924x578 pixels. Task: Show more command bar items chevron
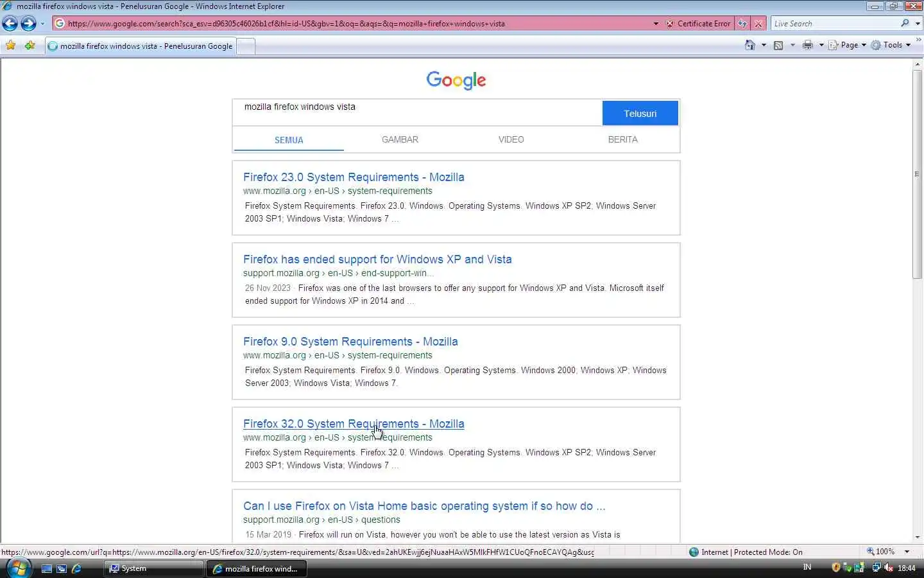[x=918, y=39]
